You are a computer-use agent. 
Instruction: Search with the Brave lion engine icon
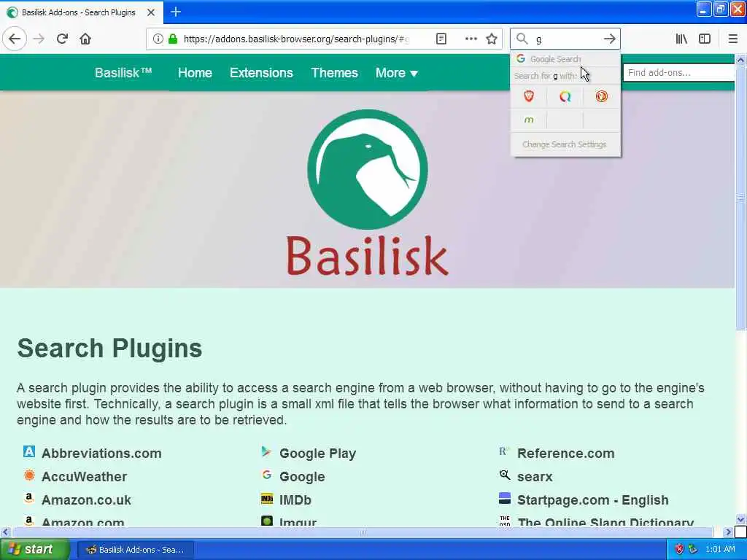[x=529, y=96]
